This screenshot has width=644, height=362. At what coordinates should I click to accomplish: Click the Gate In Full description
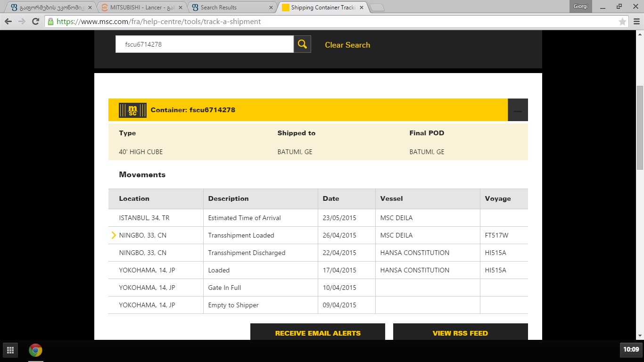pyautogui.click(x=224, y=288)
